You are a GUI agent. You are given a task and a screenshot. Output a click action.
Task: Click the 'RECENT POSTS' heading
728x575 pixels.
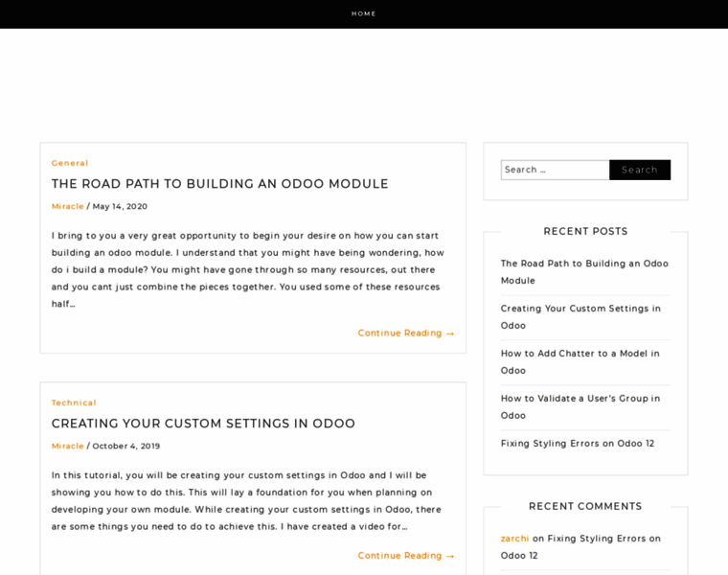[585, 231]
